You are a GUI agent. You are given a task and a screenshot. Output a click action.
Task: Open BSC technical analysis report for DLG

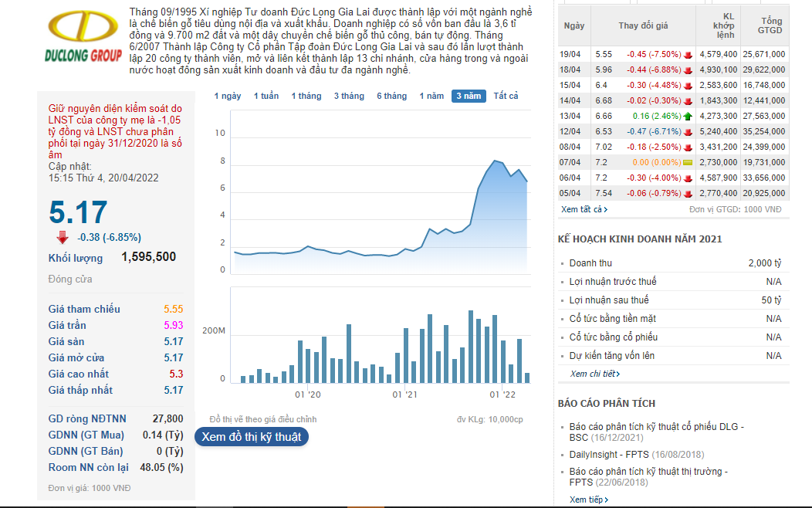pos(656,432)
